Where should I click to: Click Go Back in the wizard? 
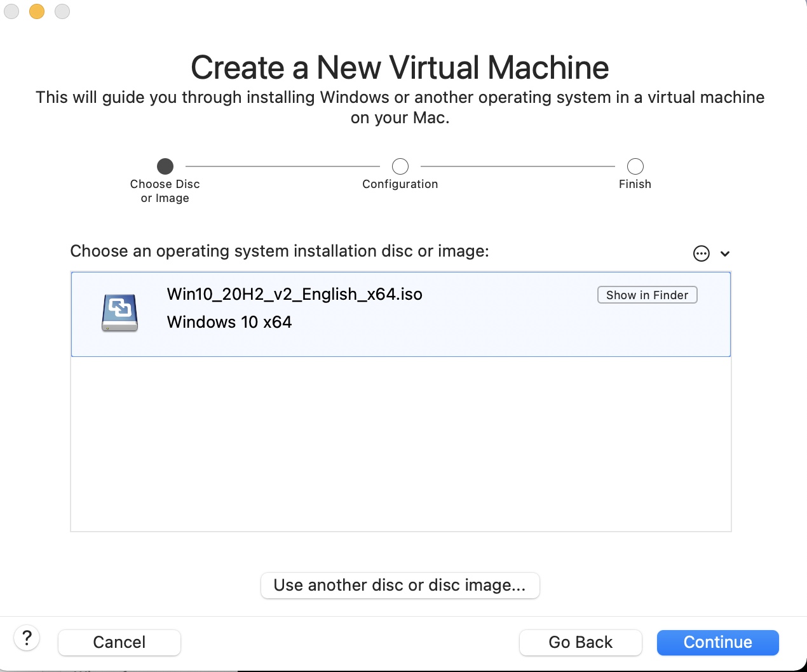[x=580, y=642]
